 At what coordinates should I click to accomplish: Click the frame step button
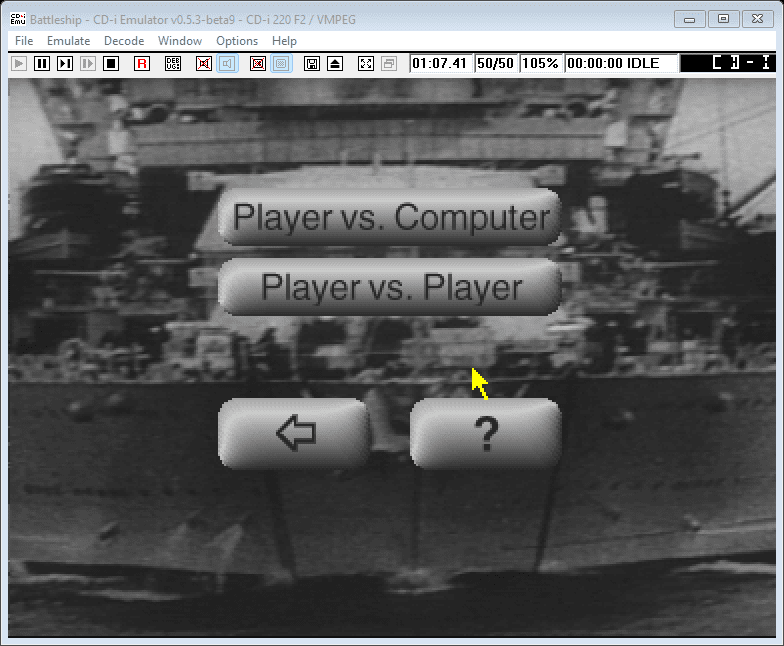click(65, 63)
